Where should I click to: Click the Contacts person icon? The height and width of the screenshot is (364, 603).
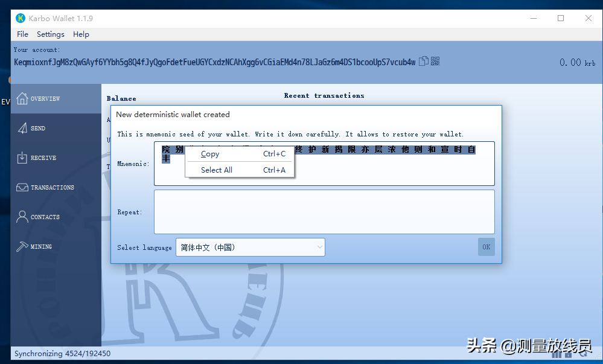point(22,217)
